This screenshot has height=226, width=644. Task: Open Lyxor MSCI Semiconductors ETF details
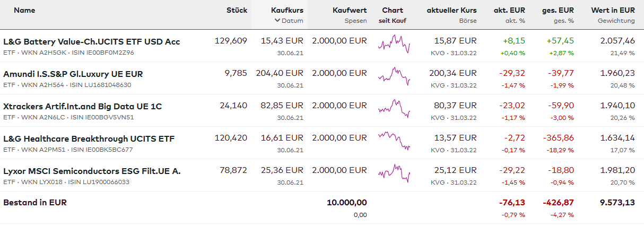point(92,171)
